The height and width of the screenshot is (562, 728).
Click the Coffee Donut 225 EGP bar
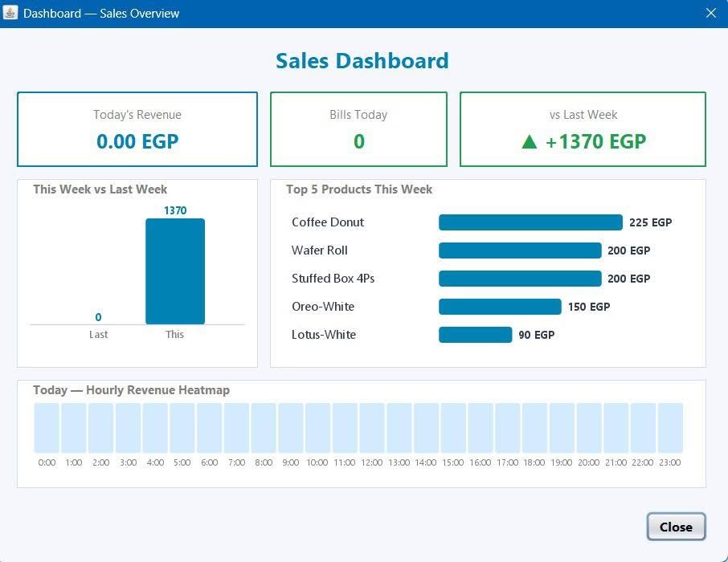point(530,222)
